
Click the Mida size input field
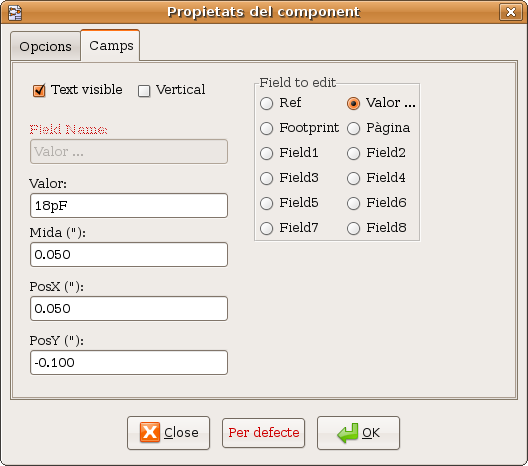point(129,255)
